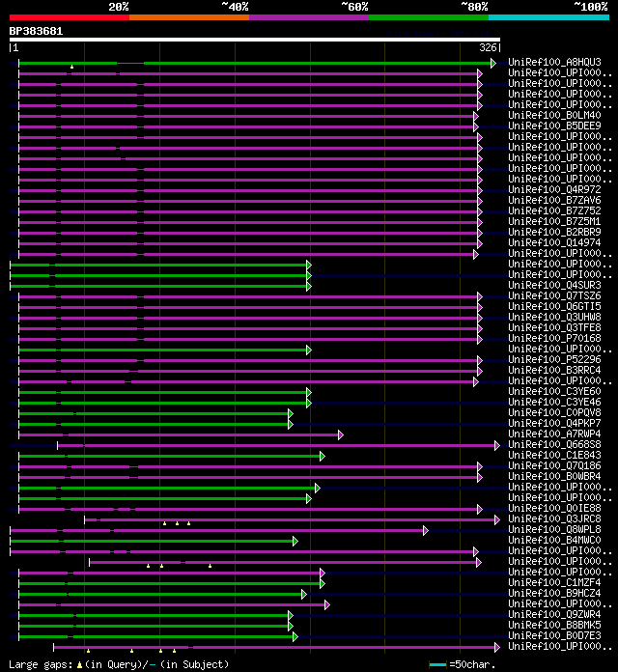
Task: Click the yellow query gap marker under UniRef100_A8HQU3
Action: click(x=71, y=67)
